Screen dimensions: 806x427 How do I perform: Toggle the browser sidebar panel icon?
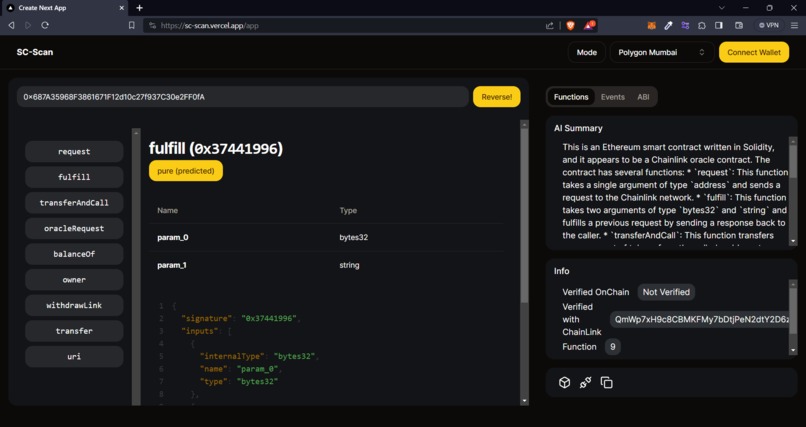click(719, 25)
